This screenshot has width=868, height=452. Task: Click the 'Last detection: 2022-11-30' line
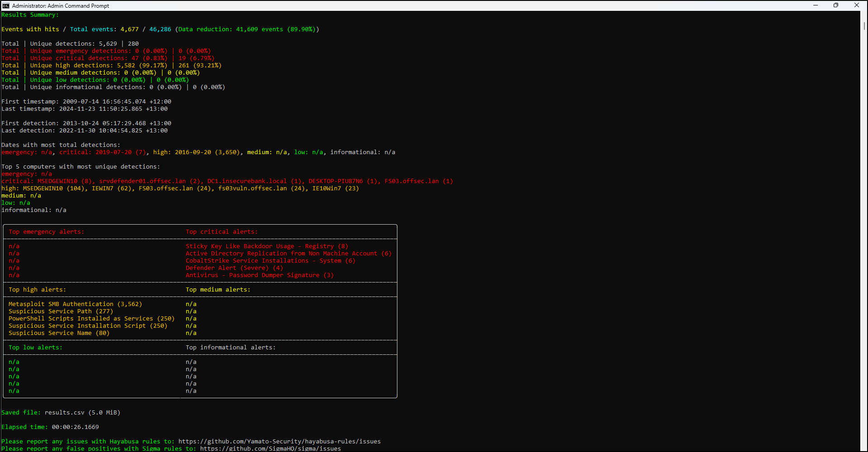[84, 131]
